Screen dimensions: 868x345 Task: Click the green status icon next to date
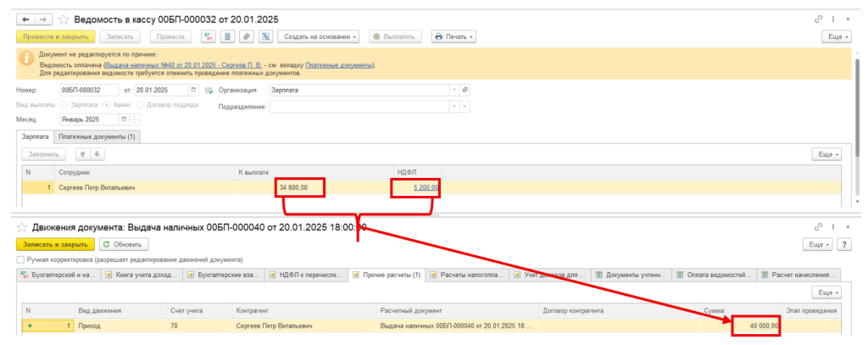coord(209,90)
